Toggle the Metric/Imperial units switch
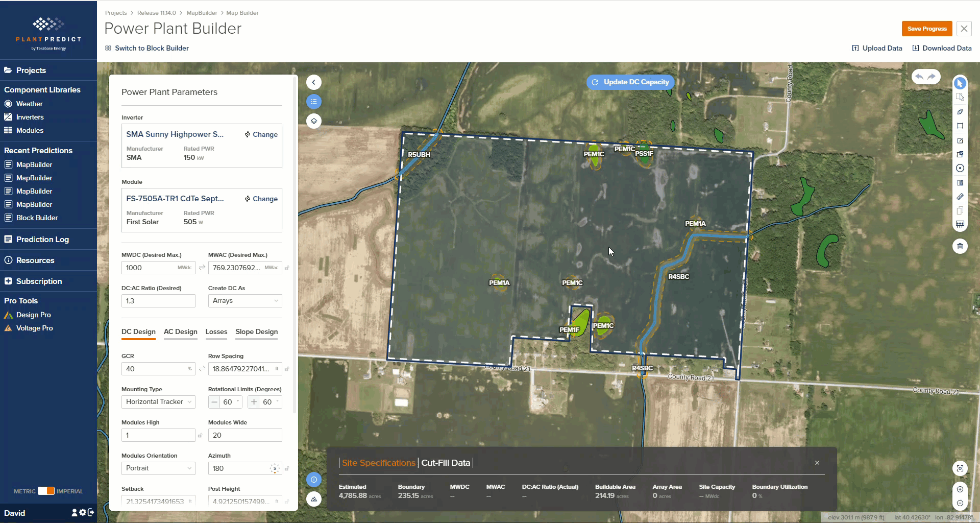This screenshot has width=980, height=523. 46,491
